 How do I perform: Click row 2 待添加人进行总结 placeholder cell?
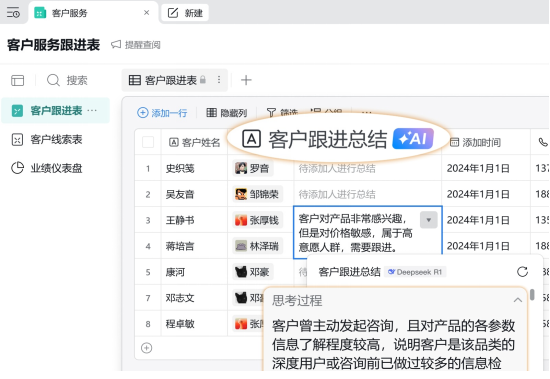[x=367, y=194]
